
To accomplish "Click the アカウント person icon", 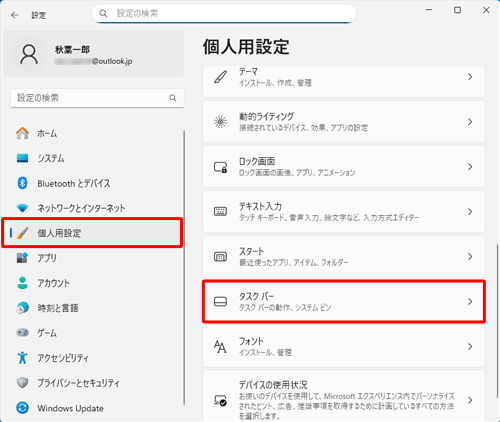I will point(22,283).
